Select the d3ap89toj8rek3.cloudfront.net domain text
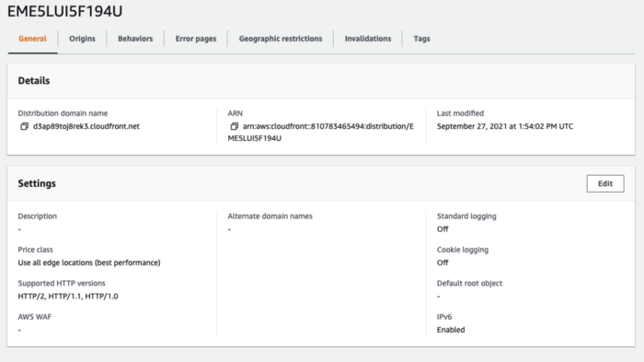This screenshot has width=644, height=362. (x=86, y=126)
